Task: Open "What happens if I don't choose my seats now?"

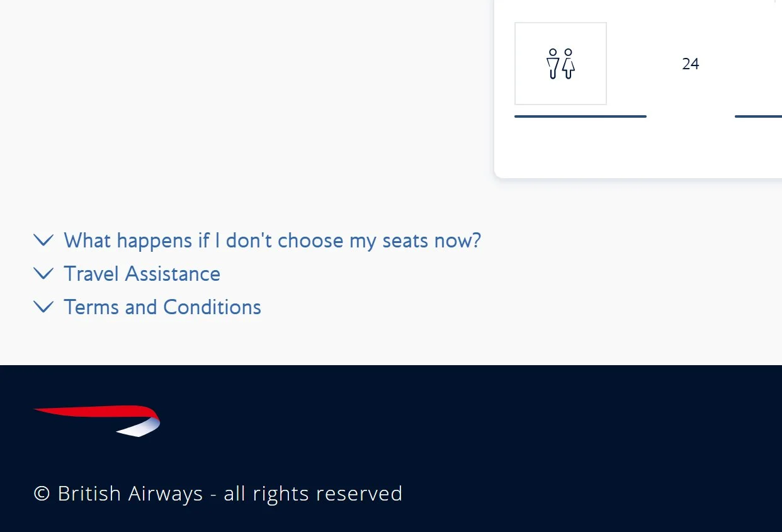Action: 272,241
